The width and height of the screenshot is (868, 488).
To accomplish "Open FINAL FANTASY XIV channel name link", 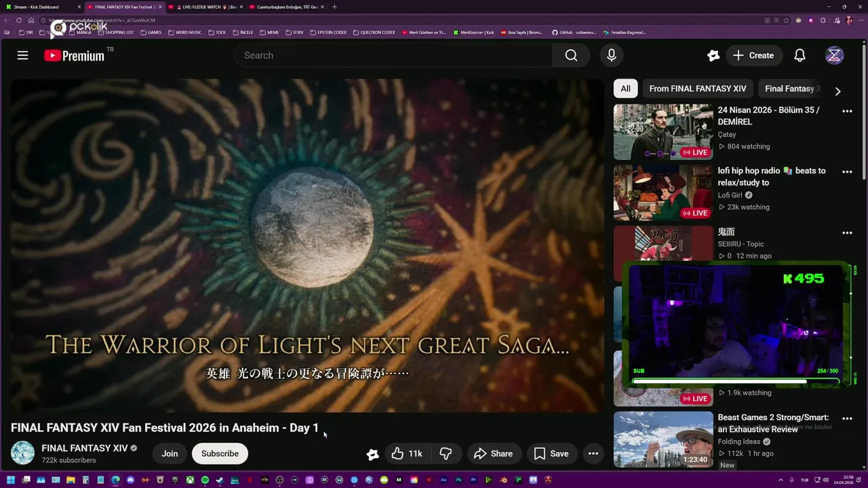I will [85, 448].
